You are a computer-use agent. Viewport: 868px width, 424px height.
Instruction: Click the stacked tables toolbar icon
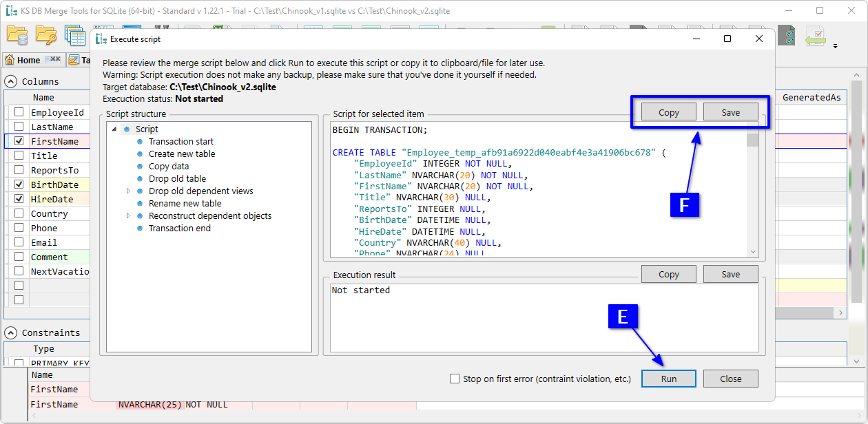(74, 34)
